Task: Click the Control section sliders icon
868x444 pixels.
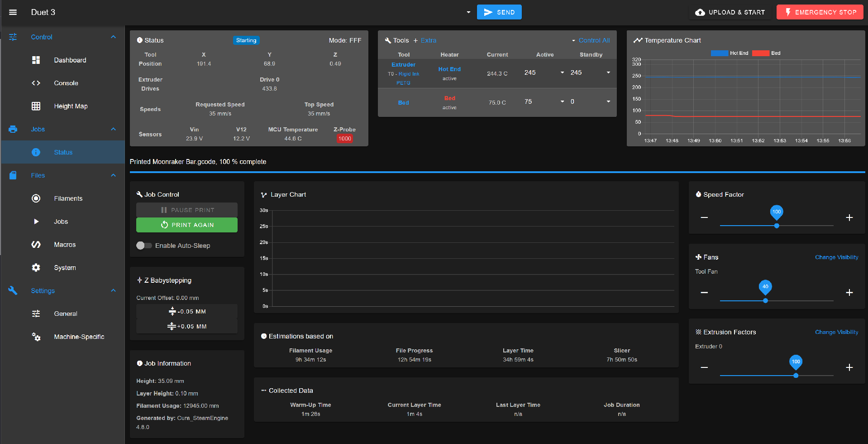Action: tap(13, 37)
